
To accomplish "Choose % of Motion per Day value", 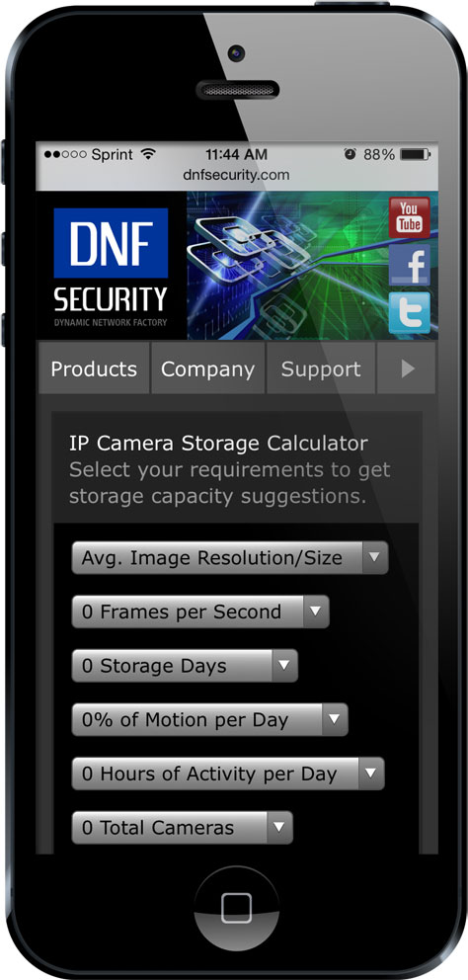I will tap(210, 719).
